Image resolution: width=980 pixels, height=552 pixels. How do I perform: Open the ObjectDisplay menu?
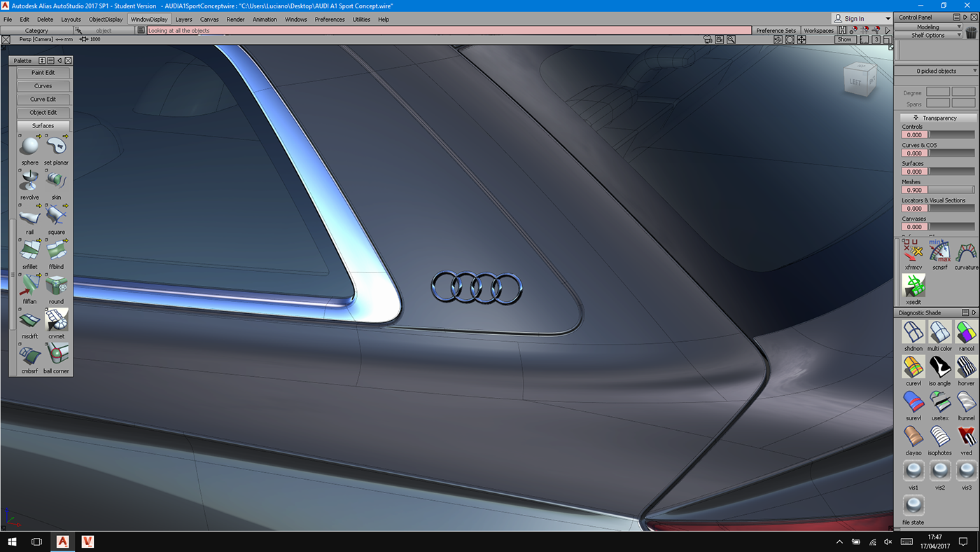coord(106,20)
